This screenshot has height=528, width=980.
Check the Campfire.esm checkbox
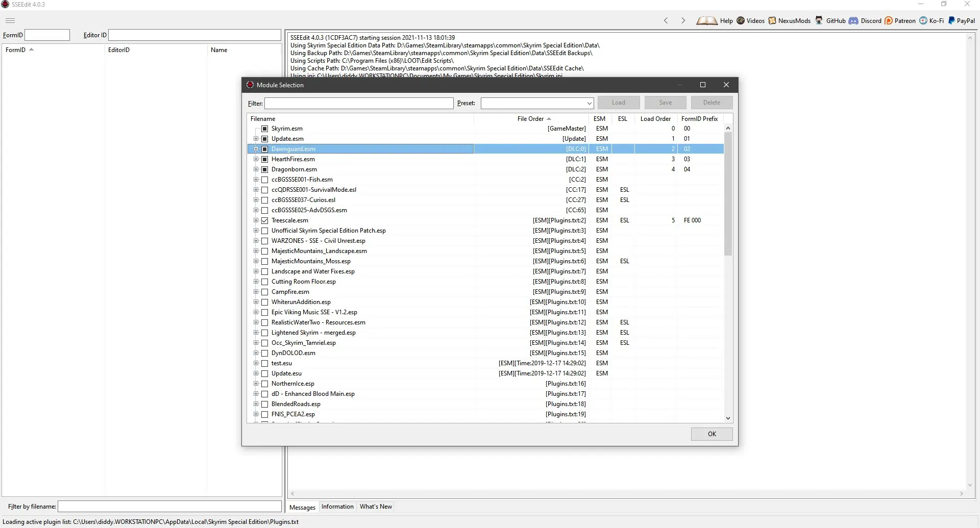coord(264,292)
